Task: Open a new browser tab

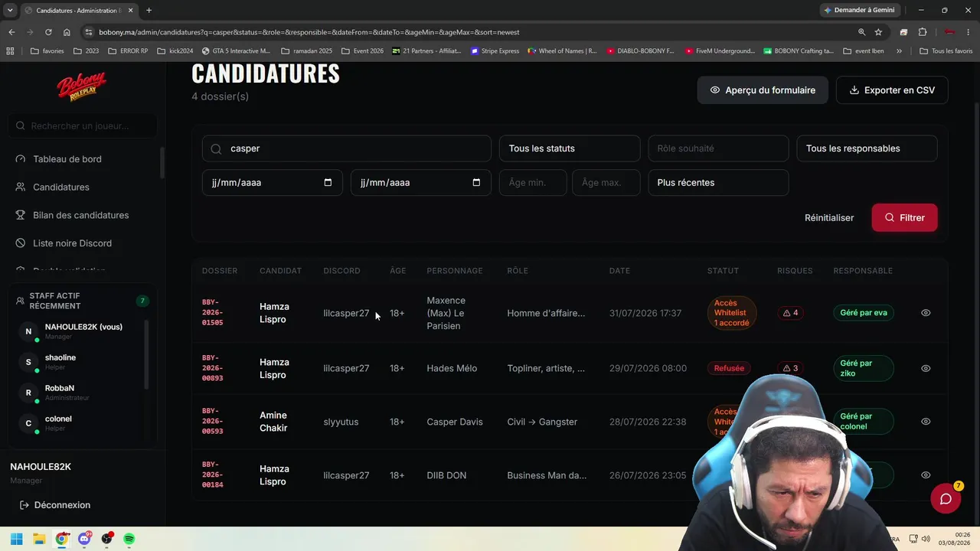Action: click(x=149, y=10)
